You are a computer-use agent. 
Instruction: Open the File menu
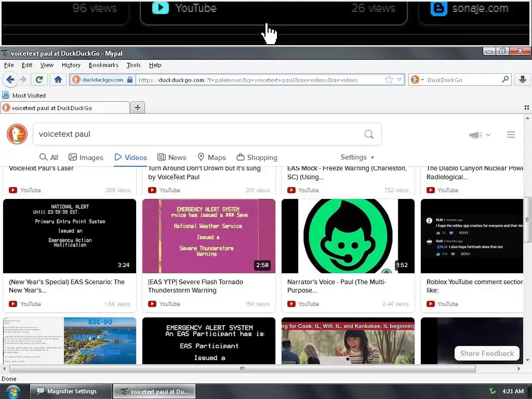pyautogui.click(x=9, y=65)
